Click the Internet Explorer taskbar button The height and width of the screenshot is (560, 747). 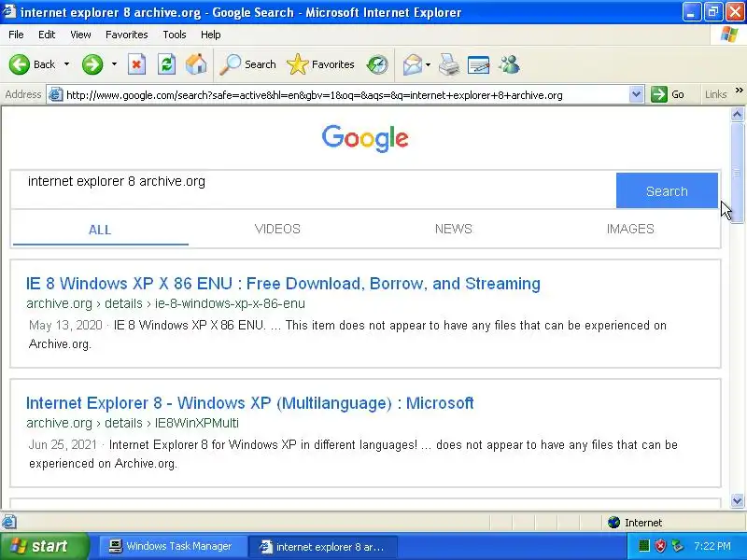click(322, 547)
